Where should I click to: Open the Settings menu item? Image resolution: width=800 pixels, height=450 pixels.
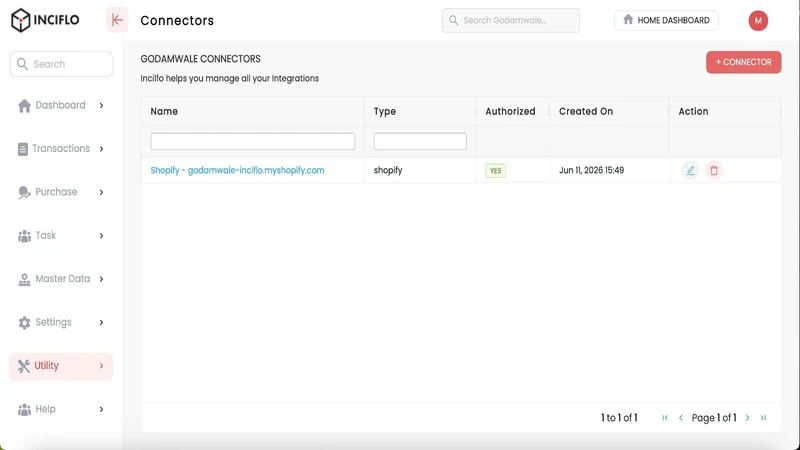61,322
